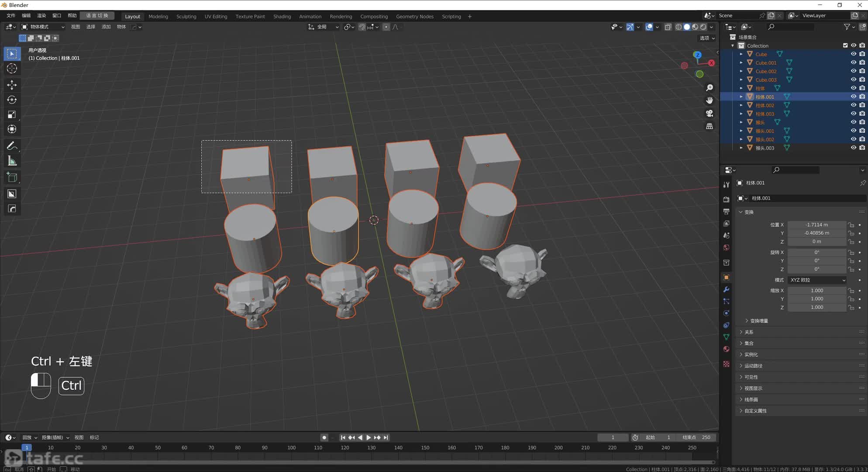Click the 位置 X value field
Viewport: 868px width, 472px height.
coord(817,225)
